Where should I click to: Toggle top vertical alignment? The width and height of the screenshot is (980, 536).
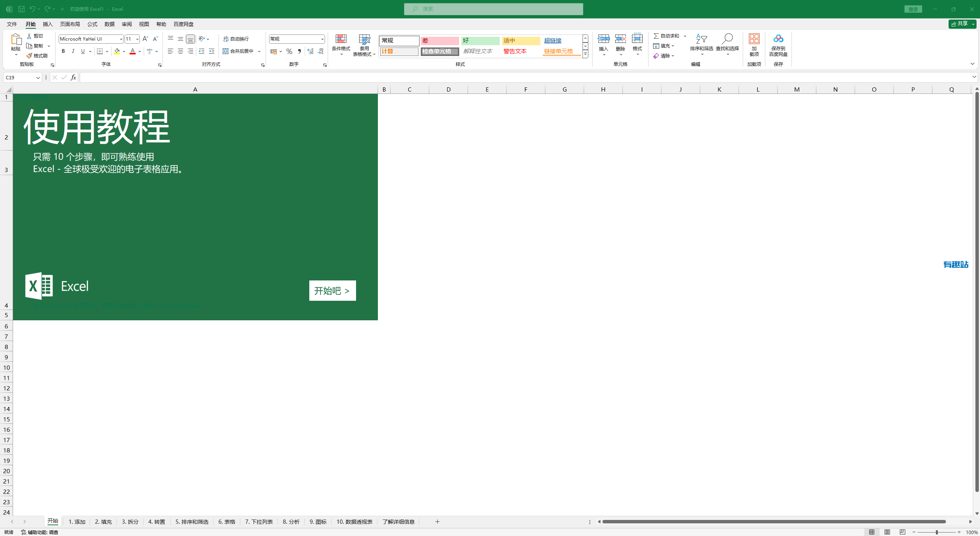pos(171,39)
